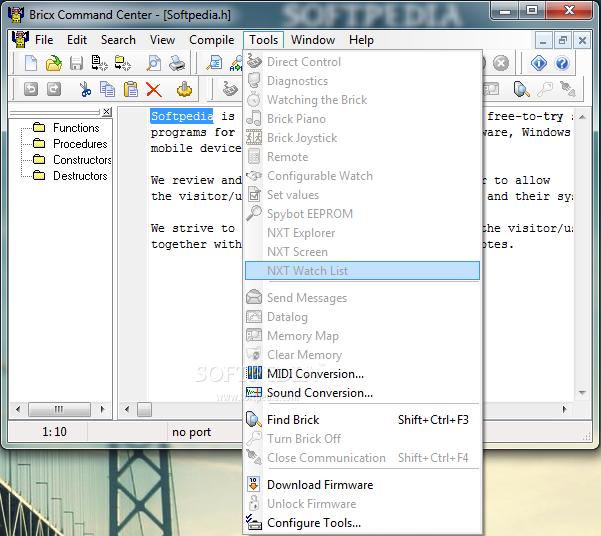Close the Tools menu via its title
The width and height of the screenshot is (601, 536).
(x=263, y=40)
